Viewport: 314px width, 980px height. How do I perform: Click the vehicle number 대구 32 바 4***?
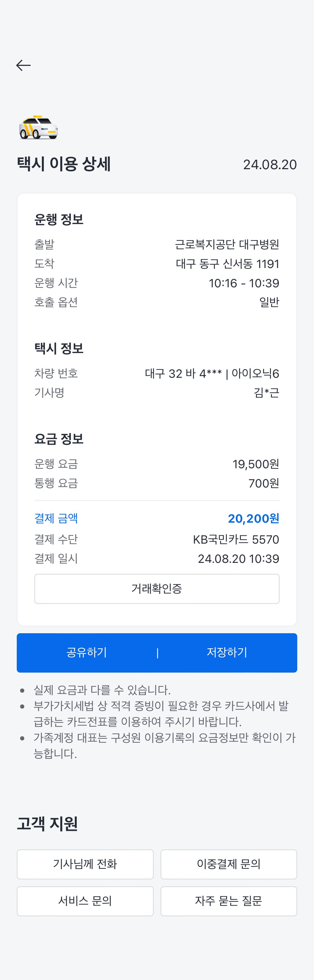(x=183, y=374)
